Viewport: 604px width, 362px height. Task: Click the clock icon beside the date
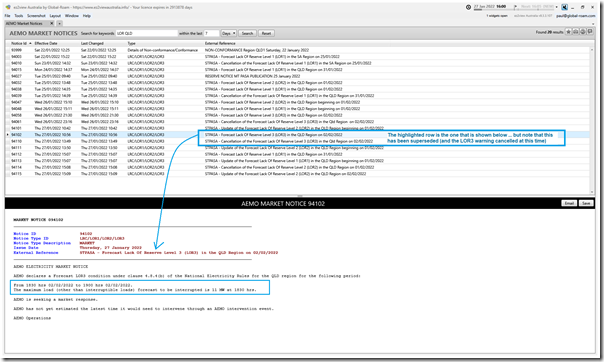pyautogui.click(x=468, y=7)
